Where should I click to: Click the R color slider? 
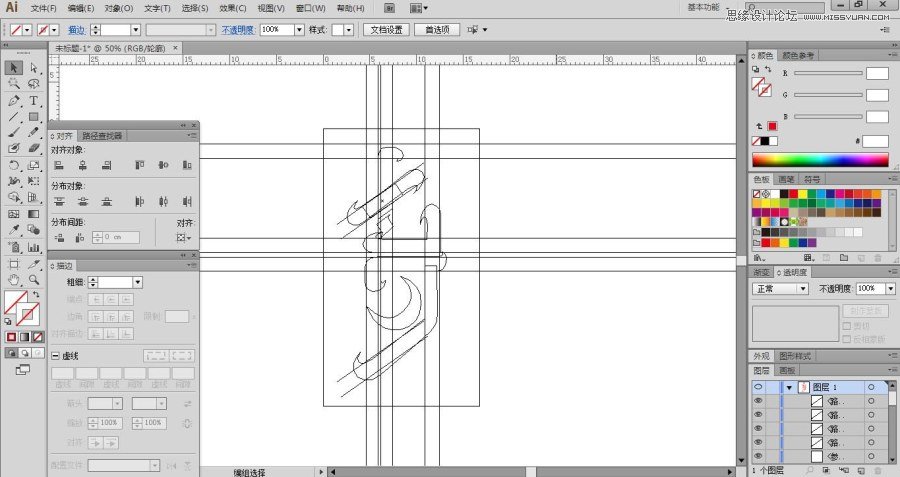pyautogui.click(x=828, y=73)
